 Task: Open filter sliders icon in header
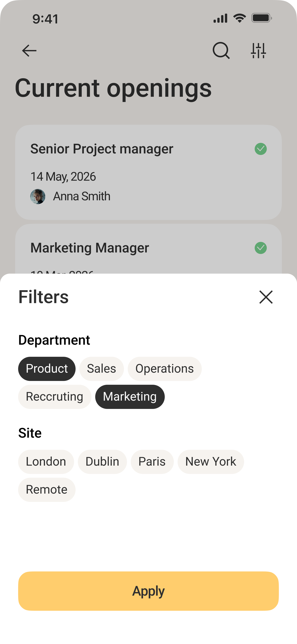point(258,50)
